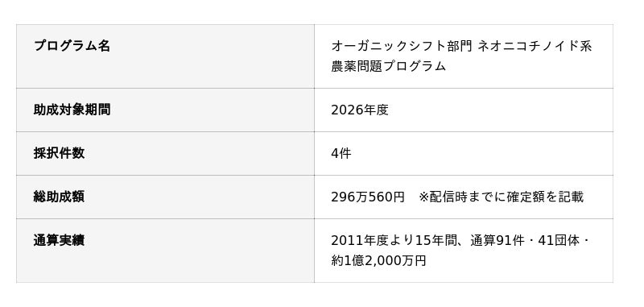The height and width of the screenshot is (307, 644).
Task: Click the white cell containing 4件
Action: [464, 153]
